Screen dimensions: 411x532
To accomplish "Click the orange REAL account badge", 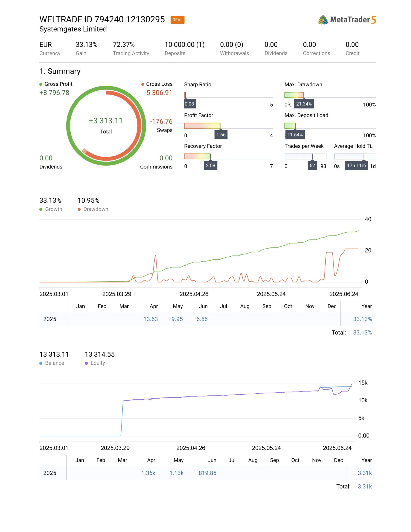I will tap(177, 20).
